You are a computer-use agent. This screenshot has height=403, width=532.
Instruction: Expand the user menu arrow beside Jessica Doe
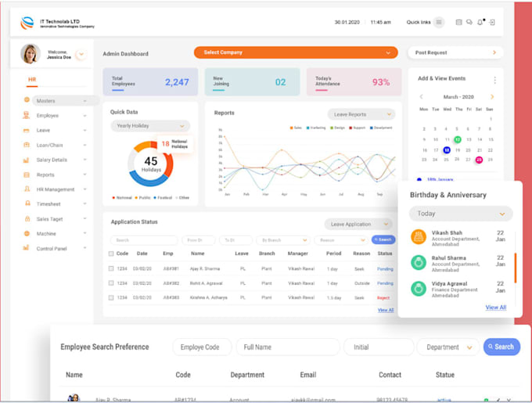81,54
